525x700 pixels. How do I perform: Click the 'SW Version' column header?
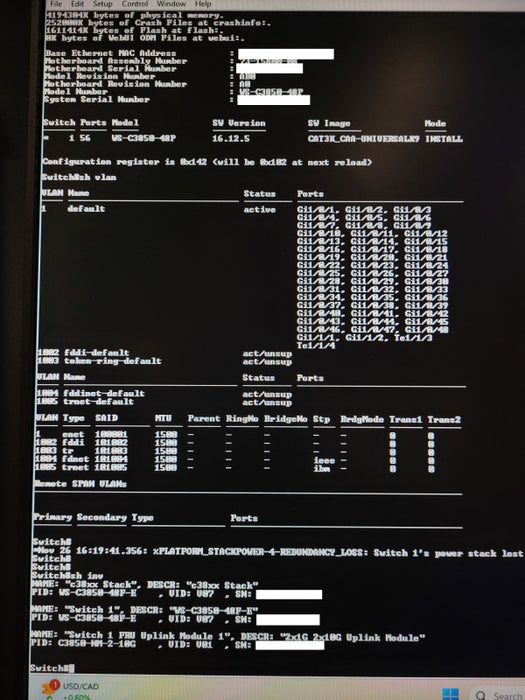(x=239, y=123)
